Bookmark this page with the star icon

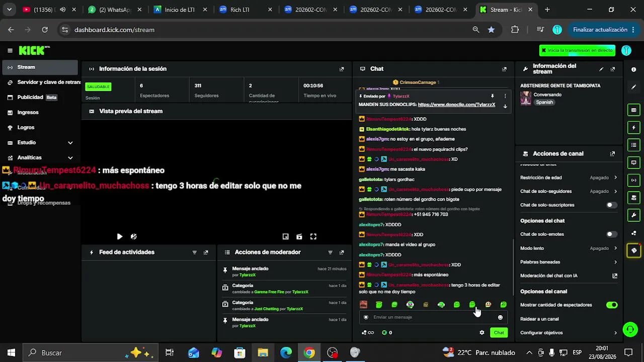tap(491, 30)
